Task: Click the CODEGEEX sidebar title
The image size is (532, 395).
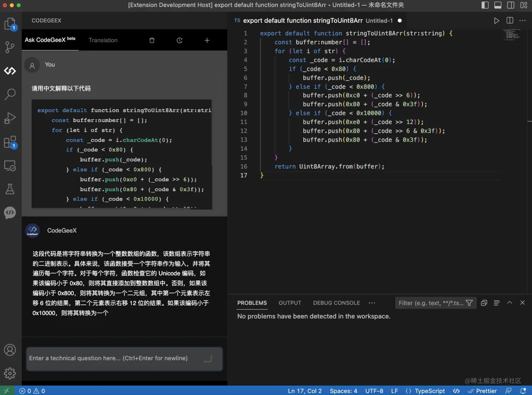Action: pos(46,20)
